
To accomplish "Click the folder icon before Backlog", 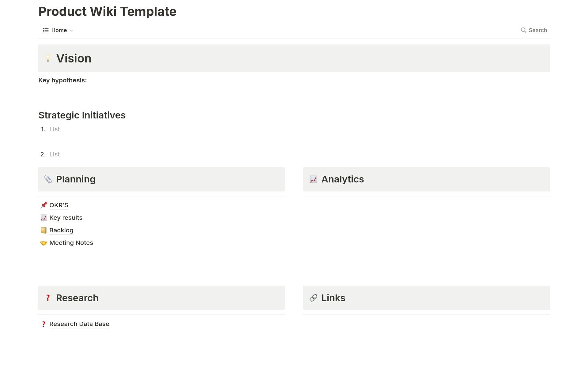I will (x=43, y=230).
